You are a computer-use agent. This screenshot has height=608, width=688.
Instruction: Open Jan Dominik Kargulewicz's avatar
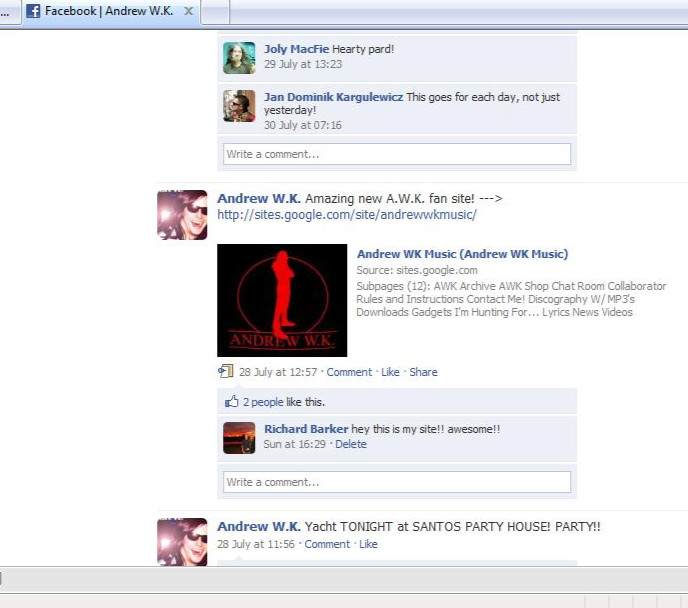[239, 106]
